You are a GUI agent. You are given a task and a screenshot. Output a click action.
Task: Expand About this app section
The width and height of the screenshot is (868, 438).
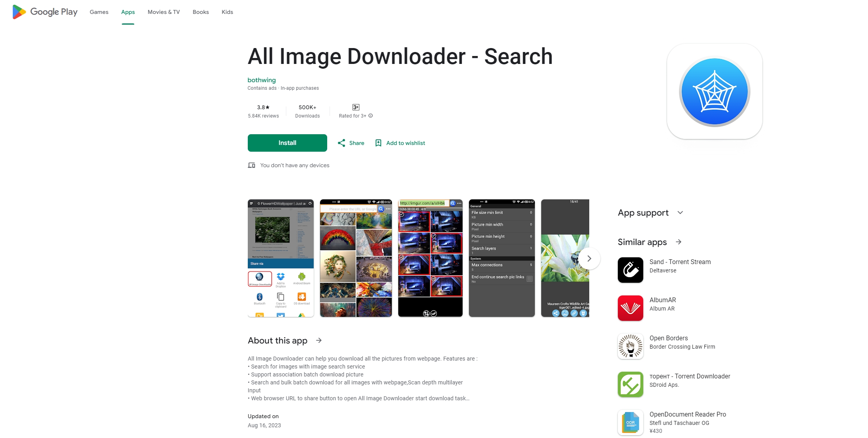(320, 340)
